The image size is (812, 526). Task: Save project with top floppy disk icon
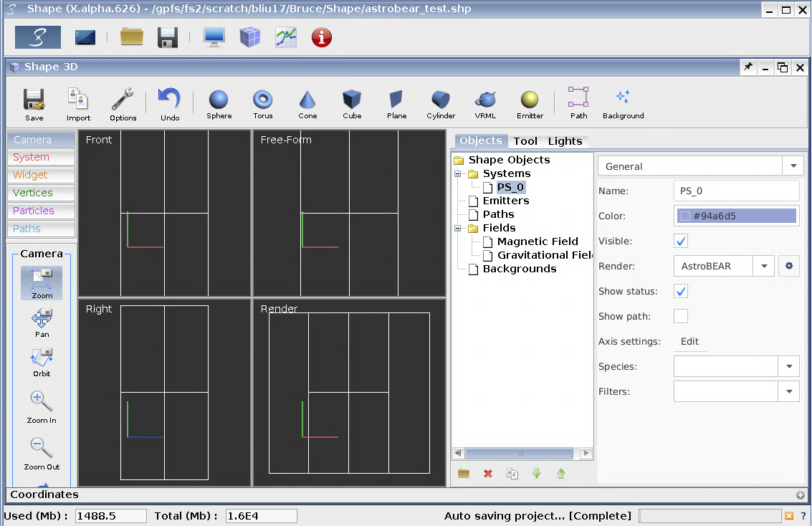[x=168, y=37]
